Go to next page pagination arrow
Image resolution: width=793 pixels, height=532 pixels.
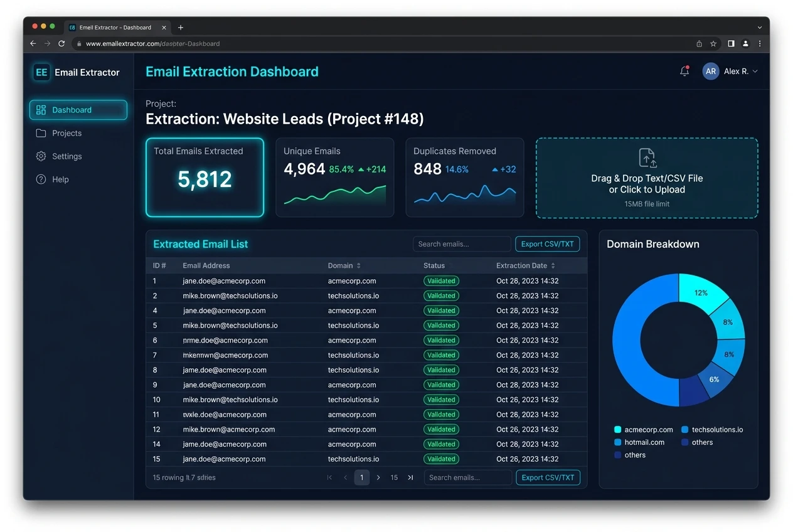378,477
